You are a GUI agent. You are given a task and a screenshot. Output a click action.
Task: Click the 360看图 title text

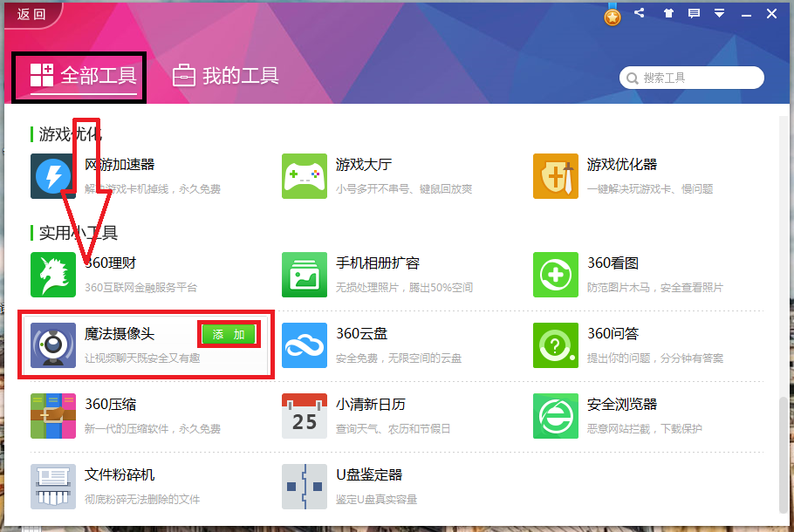pos(613,263)
